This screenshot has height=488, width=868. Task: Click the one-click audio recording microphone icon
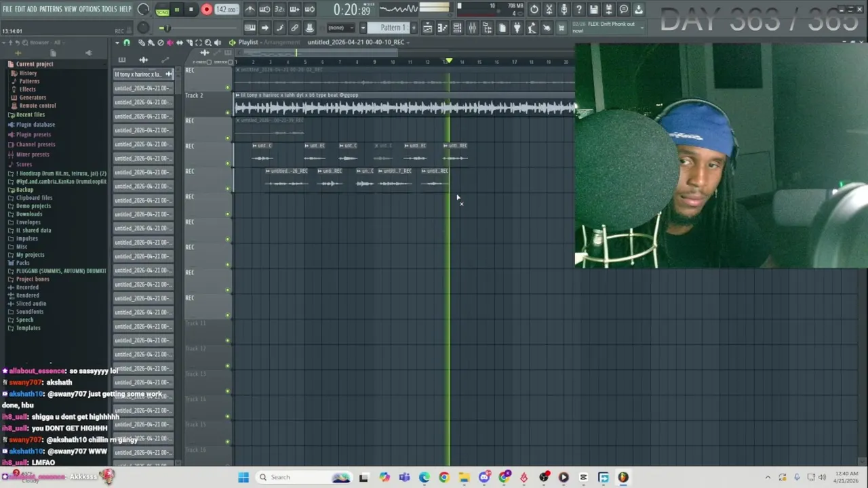[564, 9]
